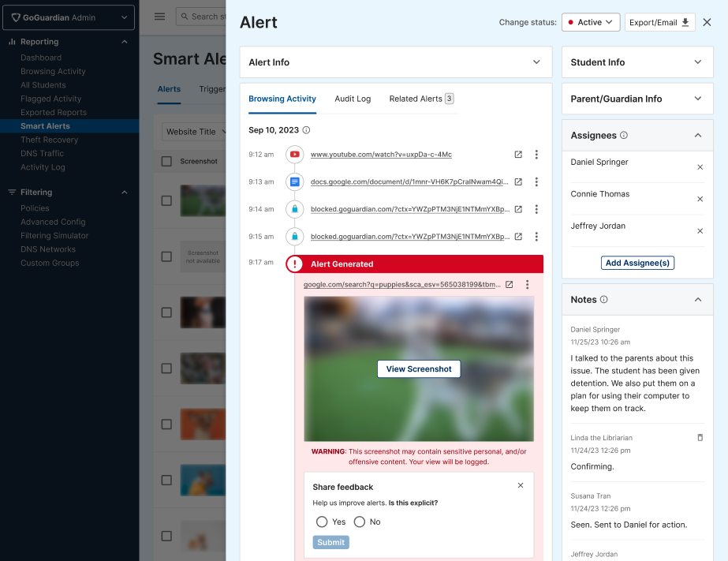
Task: Open the first alert screenshot thumbnail
Action: click(203, 200)
